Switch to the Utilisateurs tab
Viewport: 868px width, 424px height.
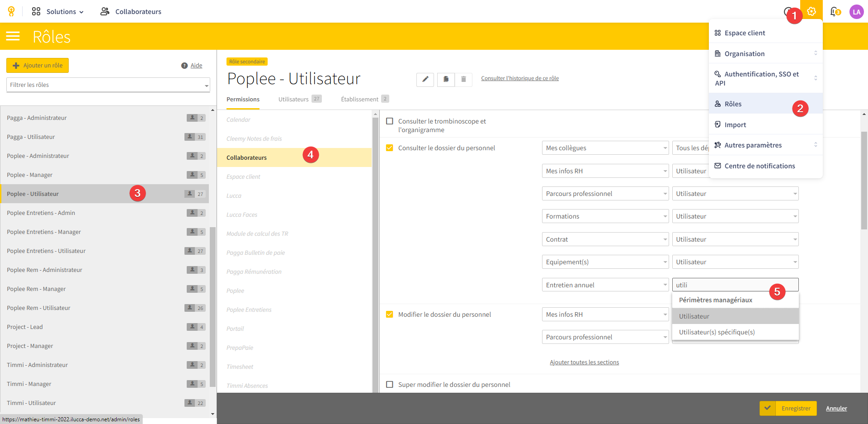point(300,99)
